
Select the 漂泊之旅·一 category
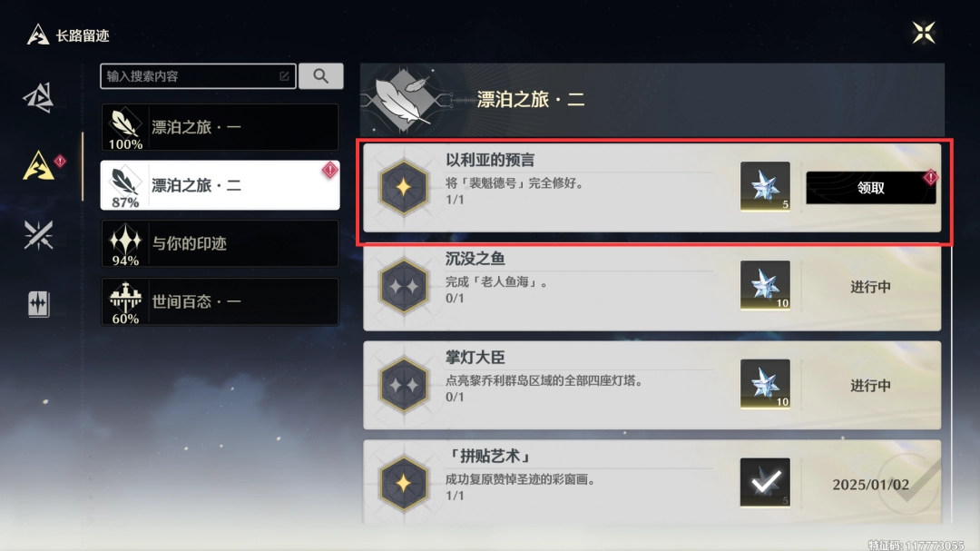coord(220,128)
